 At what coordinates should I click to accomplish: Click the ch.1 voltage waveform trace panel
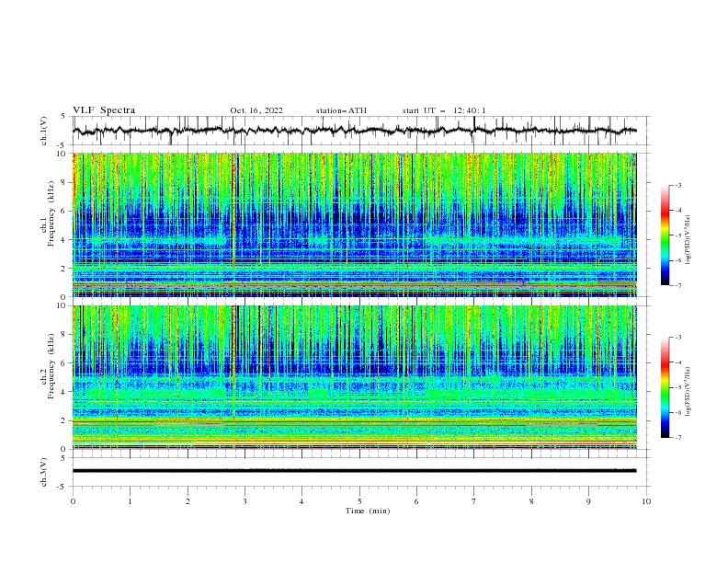pyautogui.click(x=359, y=131)
